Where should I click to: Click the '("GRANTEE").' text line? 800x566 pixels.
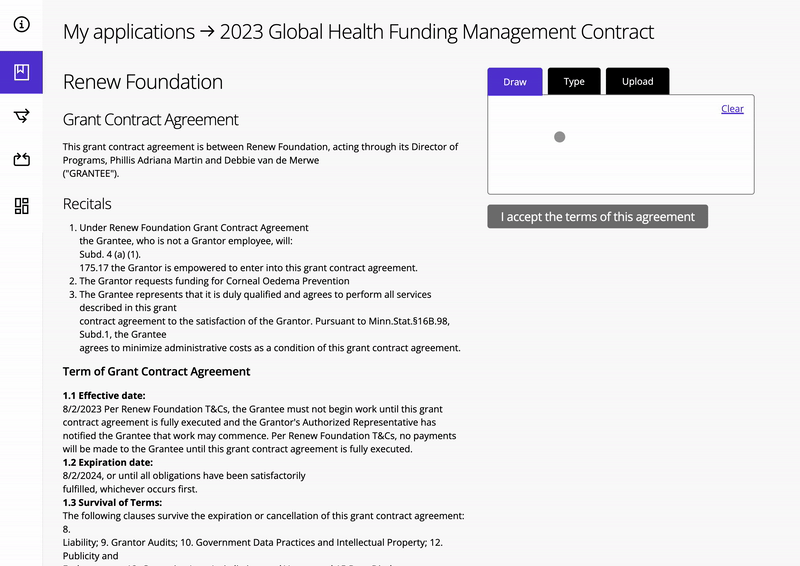coord(91,174)
